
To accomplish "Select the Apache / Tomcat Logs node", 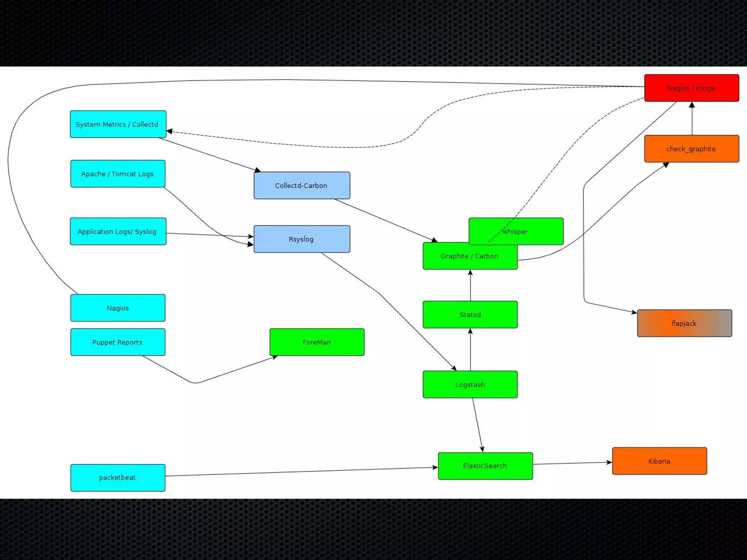I will pyautogui.click(x=118, y=174).
